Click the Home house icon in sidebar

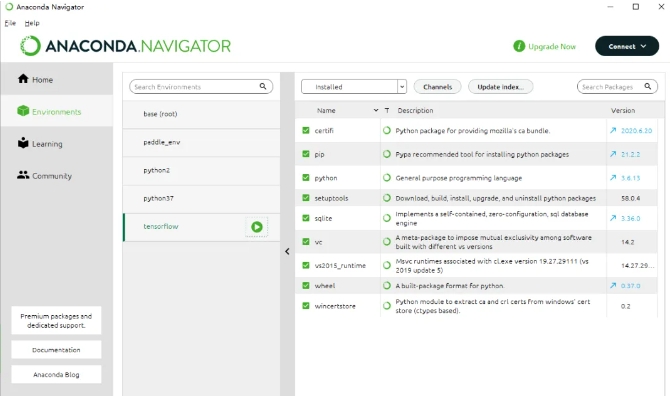23,79
